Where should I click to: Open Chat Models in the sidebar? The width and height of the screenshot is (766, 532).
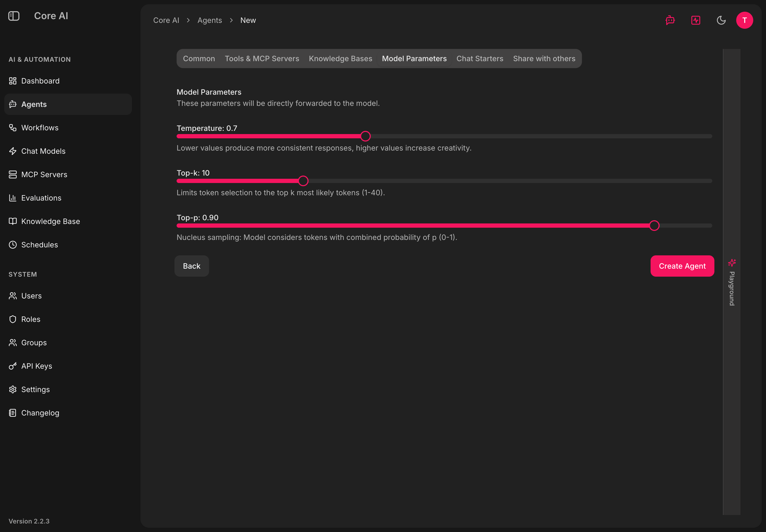pyautogui.click(x=68, y=151)
